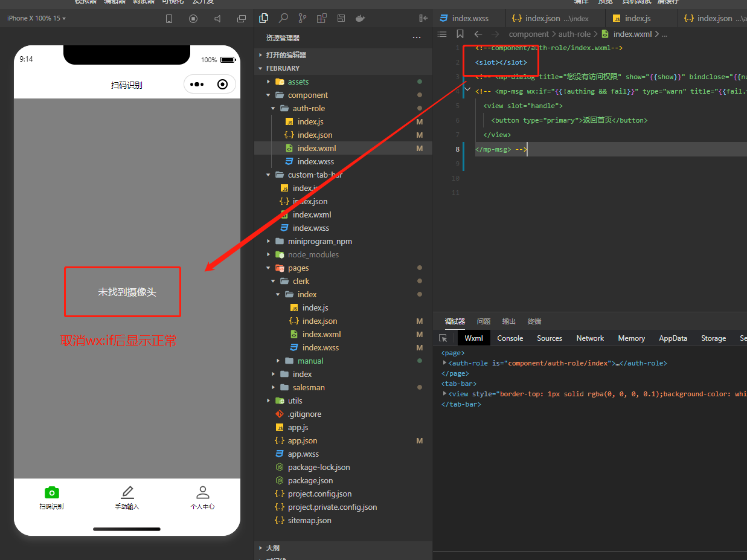Expand the auth-role node in Wxml tree
The image size is (747, 560).
445,363
